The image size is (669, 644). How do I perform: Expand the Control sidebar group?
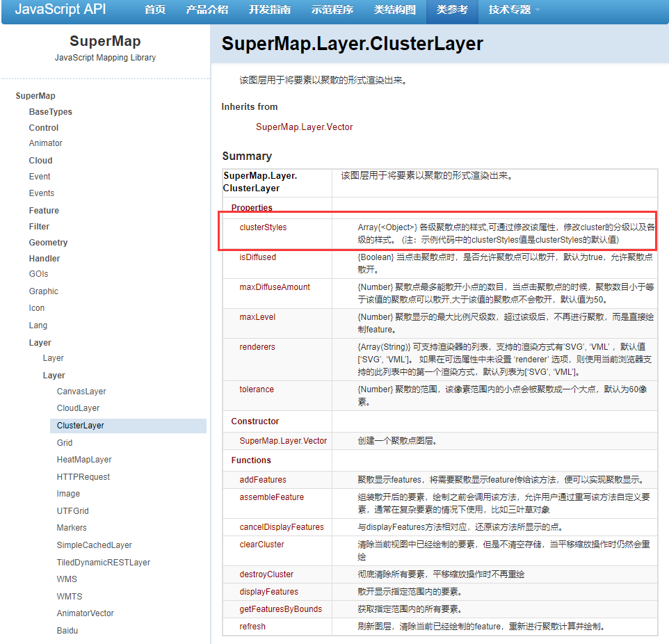(x=44, y=127)
